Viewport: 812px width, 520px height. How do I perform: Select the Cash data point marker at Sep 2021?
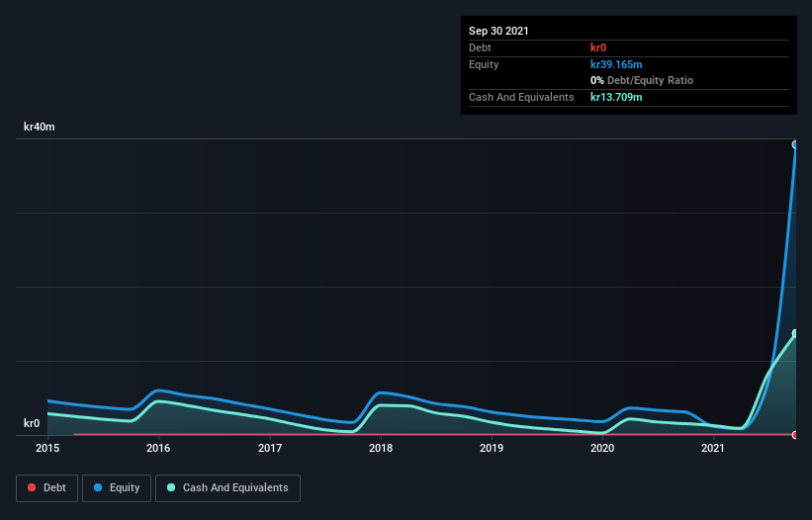coord(795,333)
